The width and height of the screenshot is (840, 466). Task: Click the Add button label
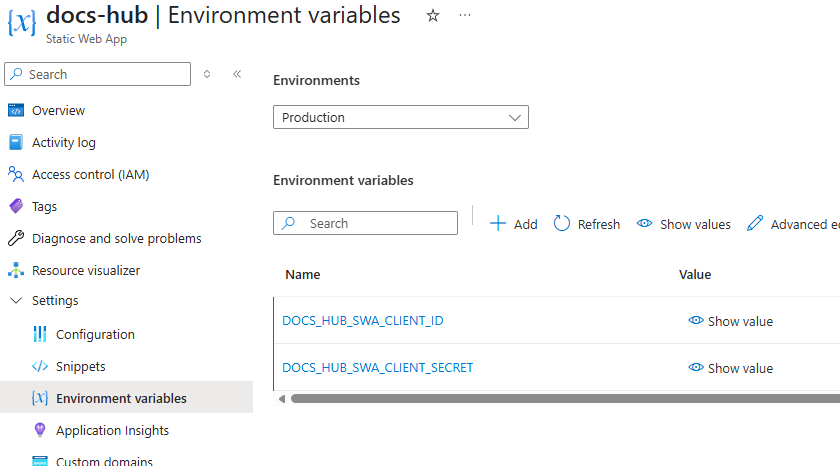pyautogui.click(x=526, y=224)
